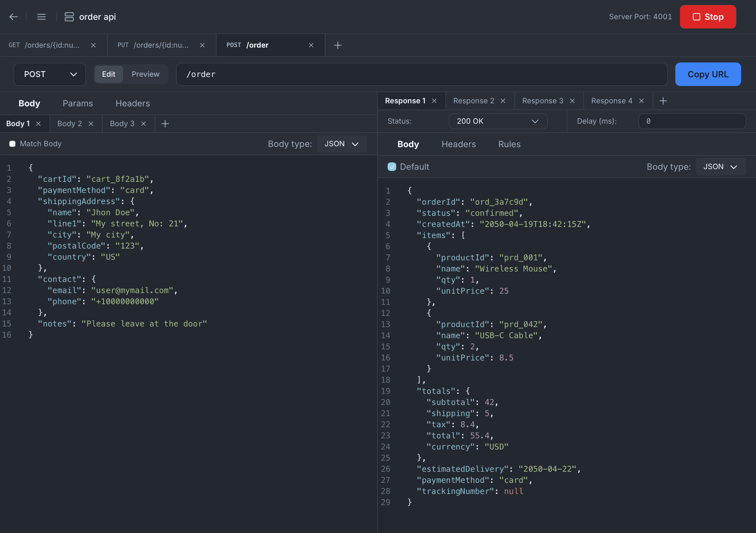Add a new request body tab
Image resolution: width=756 pixels, height=533 pixels.
pos(165,124)
